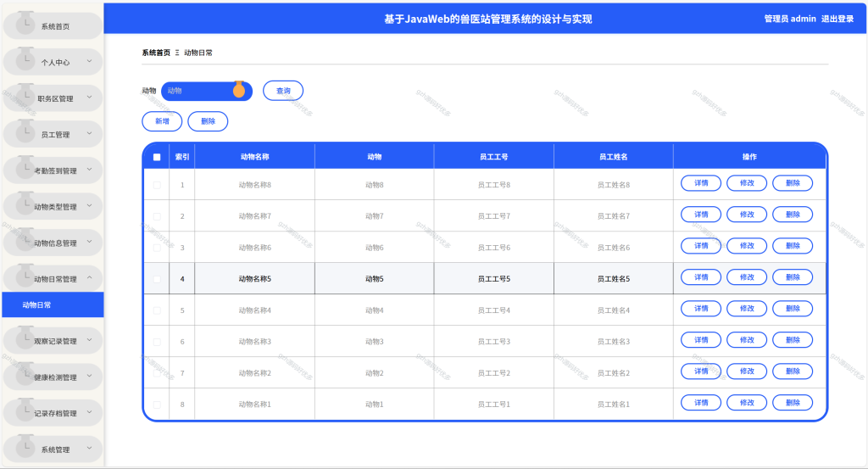
Task: Click the 职务区管理 sidebar icon
Action: click(25, 95)
